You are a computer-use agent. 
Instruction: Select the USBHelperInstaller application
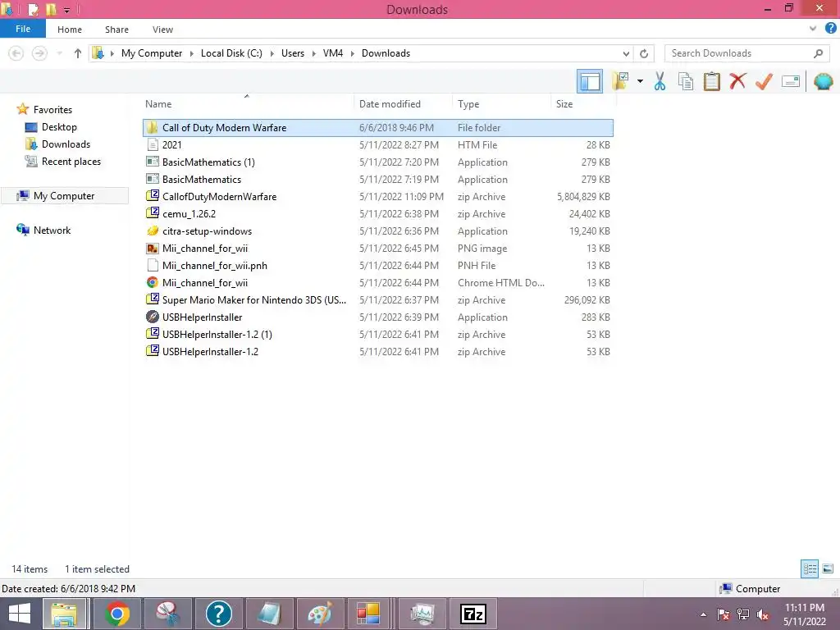point(377,317)
